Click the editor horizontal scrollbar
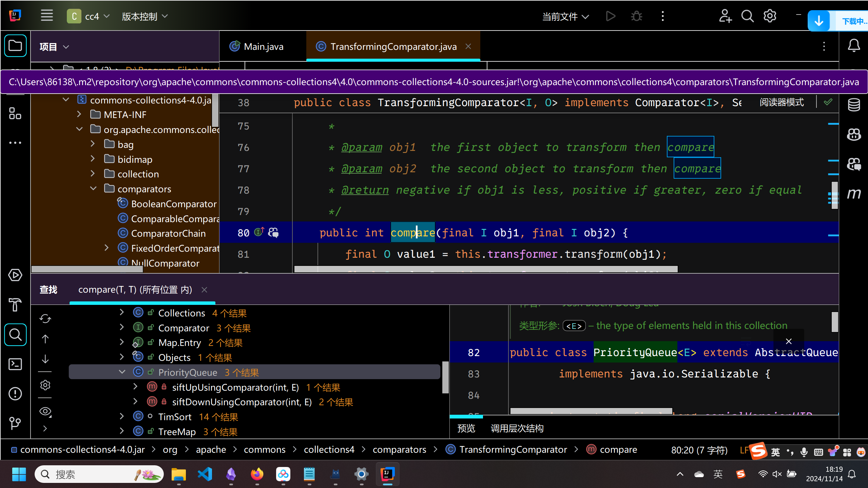 486,269
